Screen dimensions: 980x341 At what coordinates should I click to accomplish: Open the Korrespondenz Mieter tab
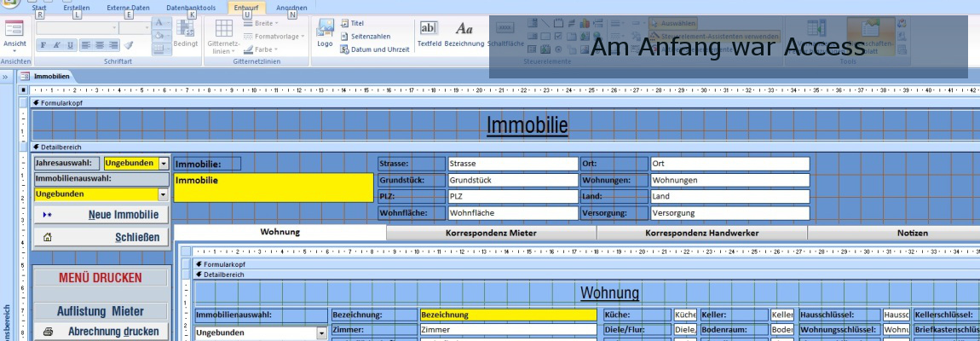point(491,233)
